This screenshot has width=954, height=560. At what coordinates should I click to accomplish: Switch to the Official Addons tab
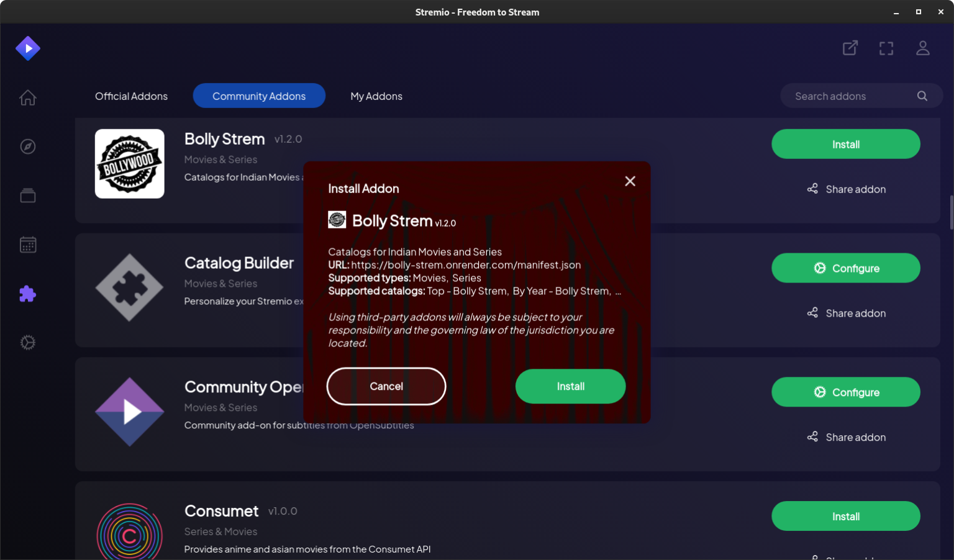pos(131,96)
